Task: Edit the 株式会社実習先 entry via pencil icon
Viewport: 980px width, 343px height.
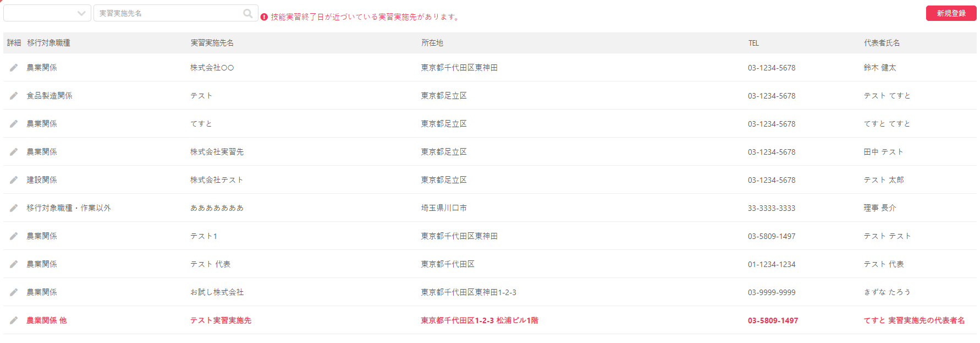Action: (14, 152)
